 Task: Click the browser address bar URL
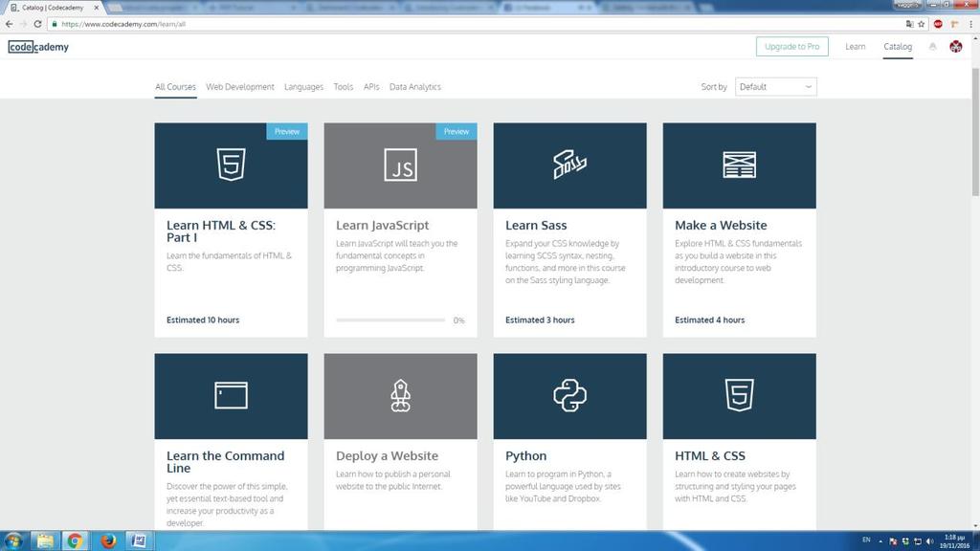(x=123, y=24)
